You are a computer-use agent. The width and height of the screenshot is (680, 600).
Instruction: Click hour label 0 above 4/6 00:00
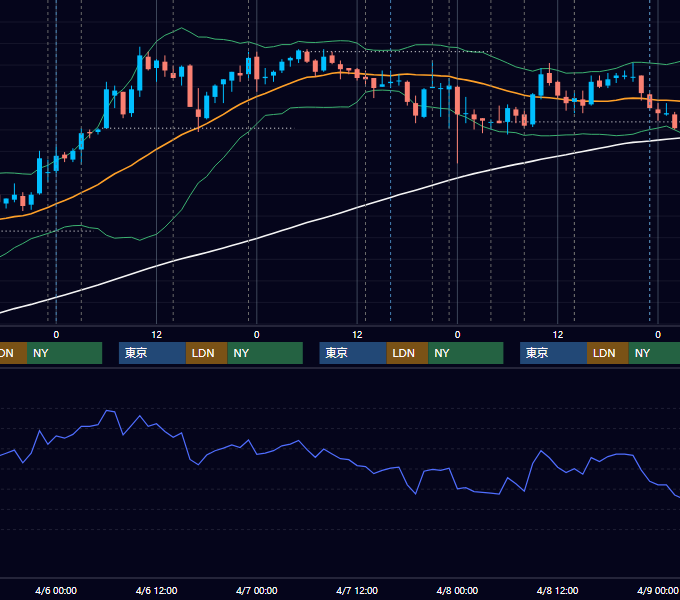click(x=56, y=335)
